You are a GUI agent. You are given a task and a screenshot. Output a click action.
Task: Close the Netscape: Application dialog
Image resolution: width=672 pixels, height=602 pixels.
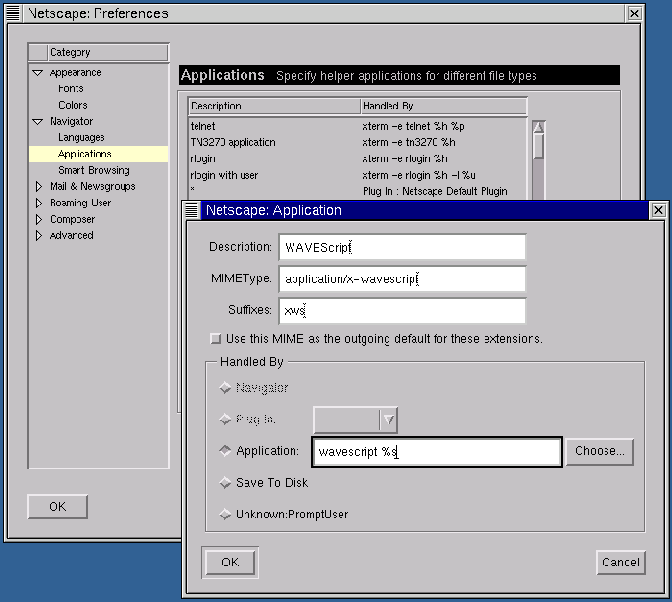[658, 210]
